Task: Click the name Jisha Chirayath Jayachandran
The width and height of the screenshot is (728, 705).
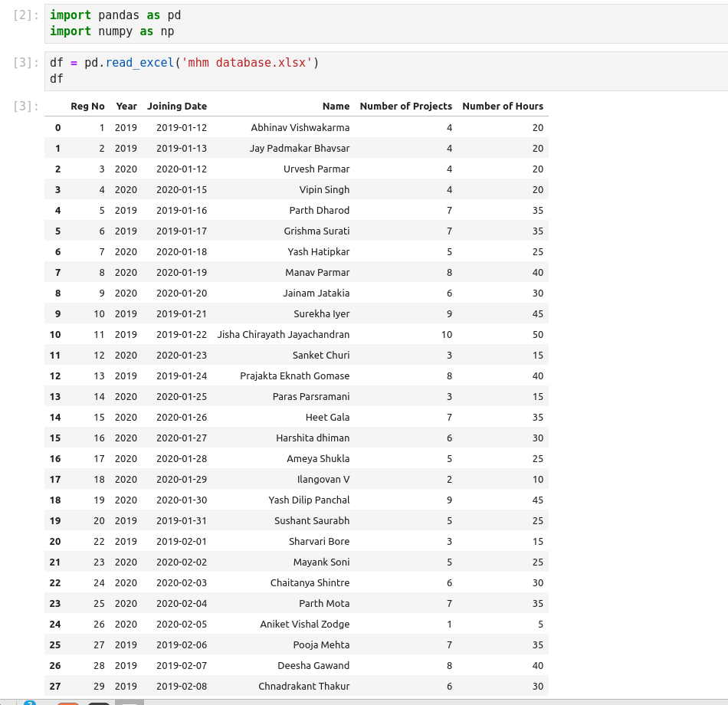Action: [x=283, y=334]
